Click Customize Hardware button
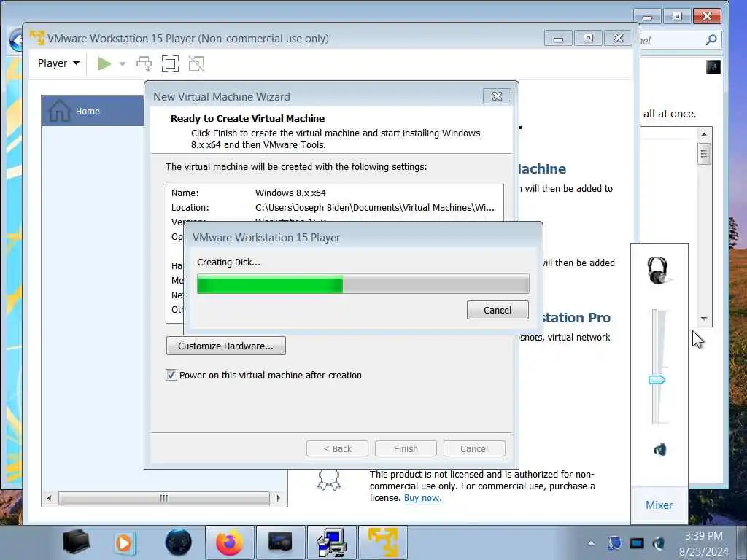The width and height of the screenshot is (747, 560). (x=226, y=346)
